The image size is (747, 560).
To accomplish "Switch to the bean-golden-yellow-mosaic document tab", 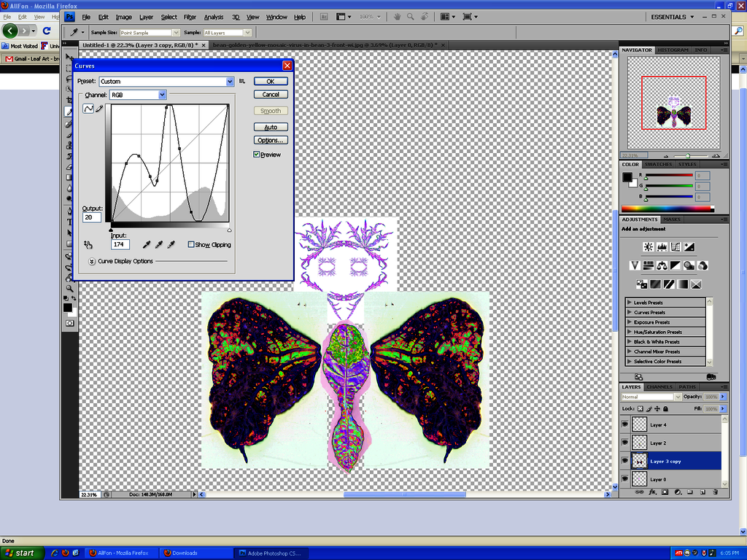I will [325, 44].
